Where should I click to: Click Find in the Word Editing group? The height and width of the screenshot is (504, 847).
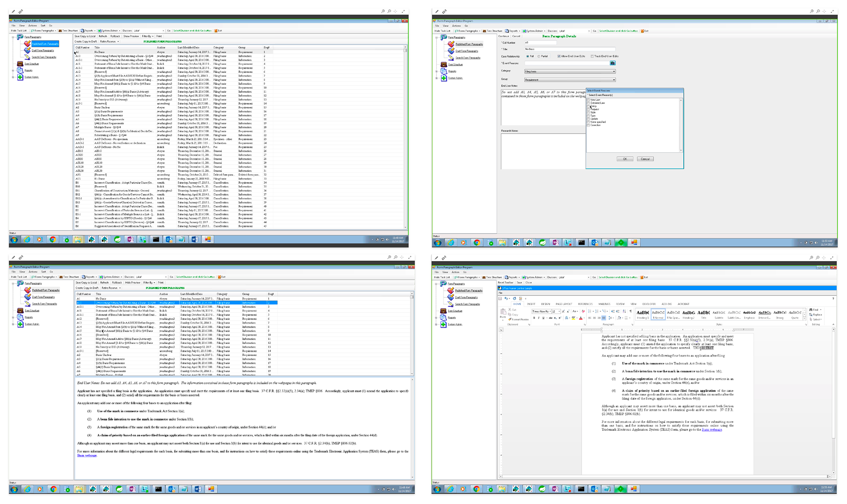pyautogui.click(x=815, y=310)
